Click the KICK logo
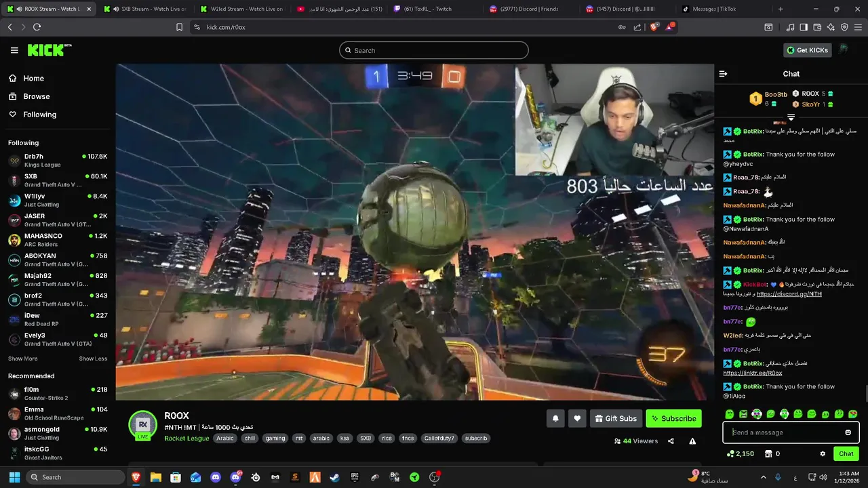Viewport: 868px width, 488px height. 49,50
